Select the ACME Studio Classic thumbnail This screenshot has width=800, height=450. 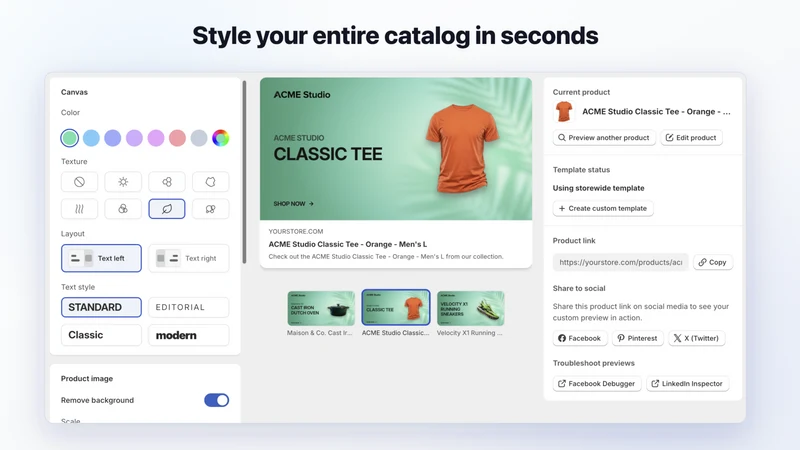tap(396, 307)
